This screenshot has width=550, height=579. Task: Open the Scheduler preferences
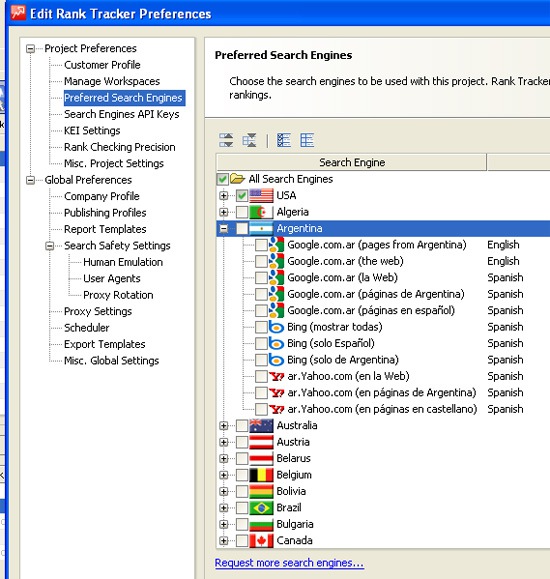pyautogui.click(x=87, y=328)
